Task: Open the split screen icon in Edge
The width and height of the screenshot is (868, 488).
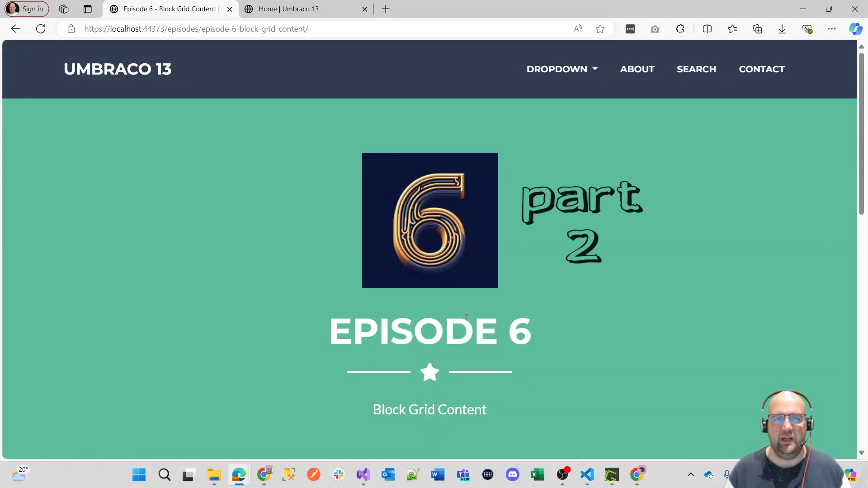Action: coord(707,28)
